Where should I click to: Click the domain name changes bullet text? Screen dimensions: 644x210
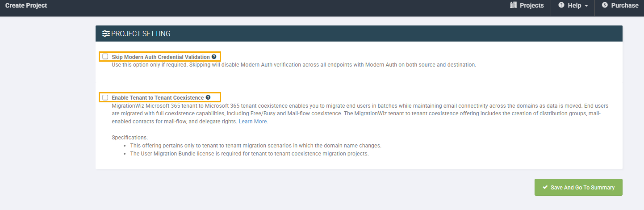[255, 146]
